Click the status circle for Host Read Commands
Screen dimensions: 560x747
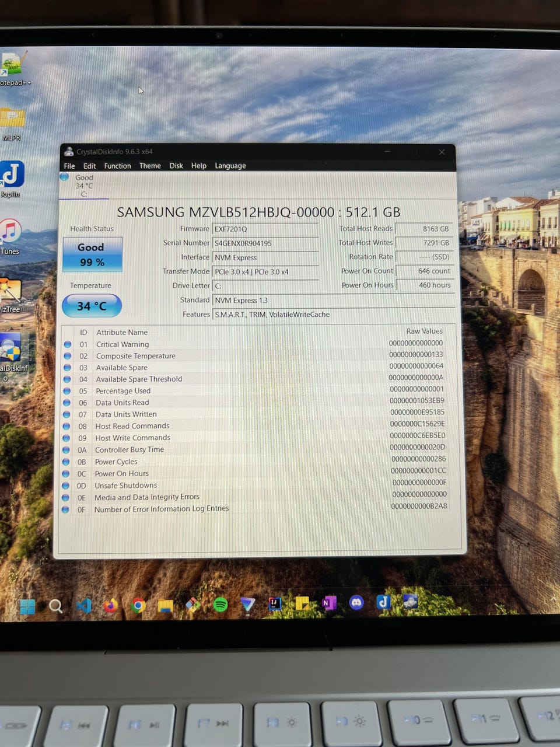pos(66,426)
